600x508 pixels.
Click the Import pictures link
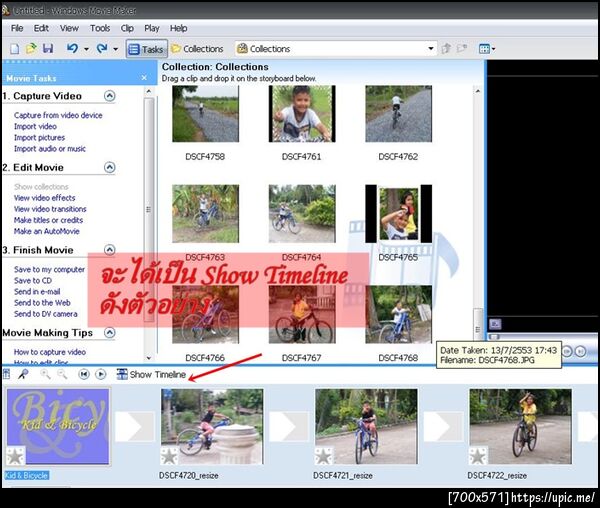[39, 137]
